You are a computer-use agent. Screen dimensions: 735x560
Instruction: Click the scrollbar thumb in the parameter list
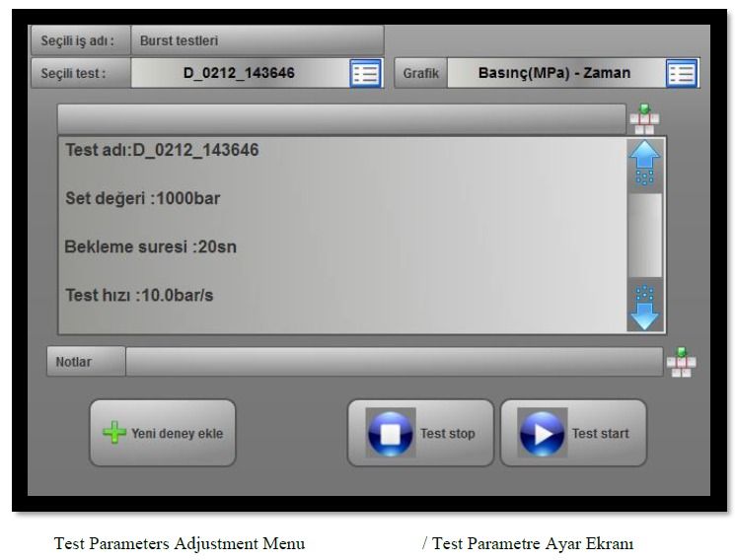click(x=645, y=236)
